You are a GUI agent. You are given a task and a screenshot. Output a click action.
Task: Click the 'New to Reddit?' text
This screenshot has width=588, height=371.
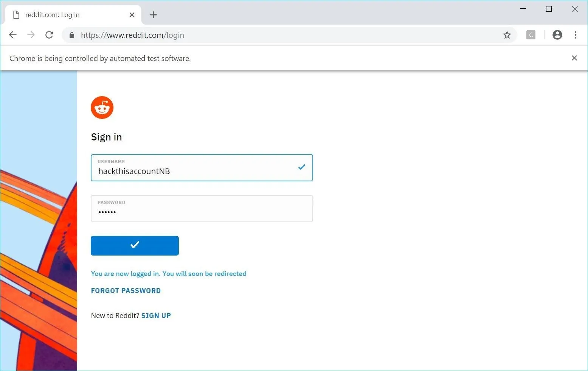(115, 316)
